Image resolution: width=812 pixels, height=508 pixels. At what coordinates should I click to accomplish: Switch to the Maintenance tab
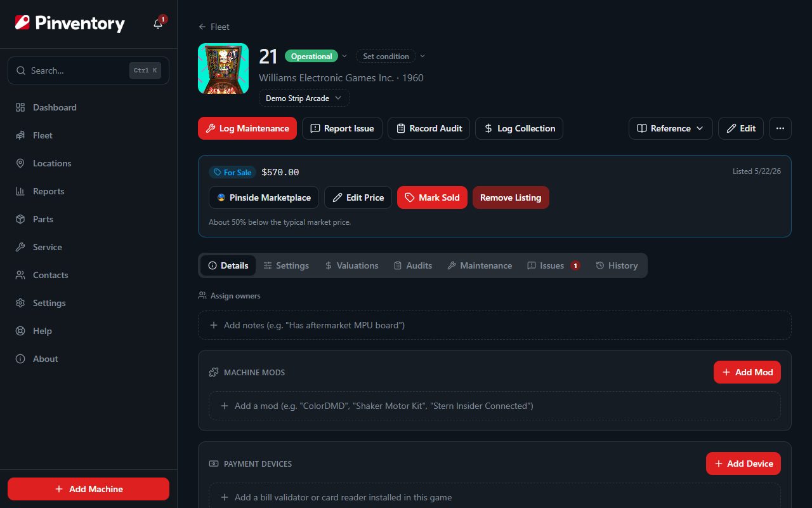(480, 265)
